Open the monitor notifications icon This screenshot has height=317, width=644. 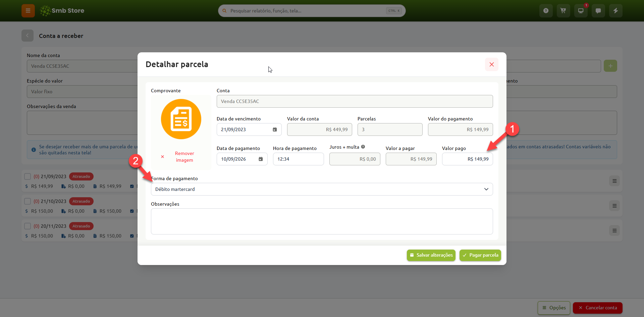click(581, 11)
